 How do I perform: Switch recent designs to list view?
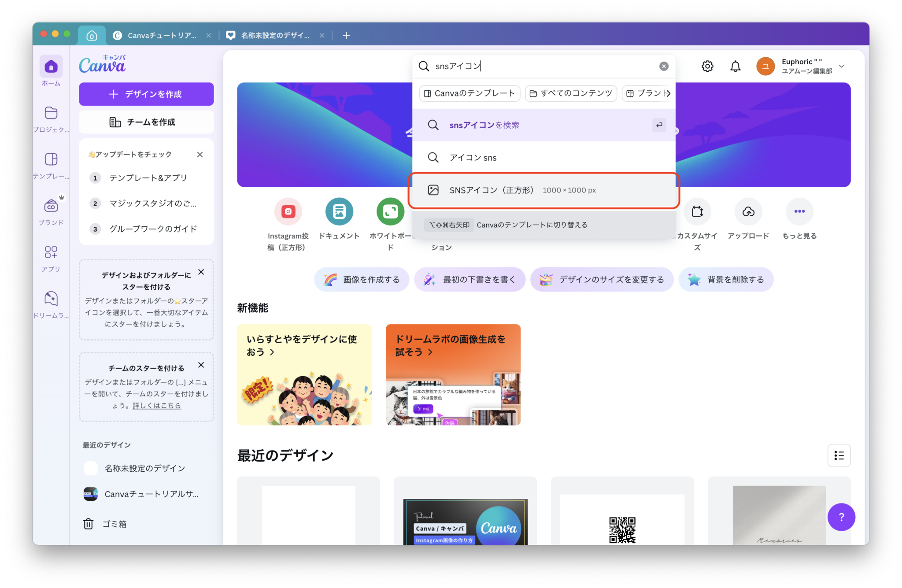click(839, 455)
